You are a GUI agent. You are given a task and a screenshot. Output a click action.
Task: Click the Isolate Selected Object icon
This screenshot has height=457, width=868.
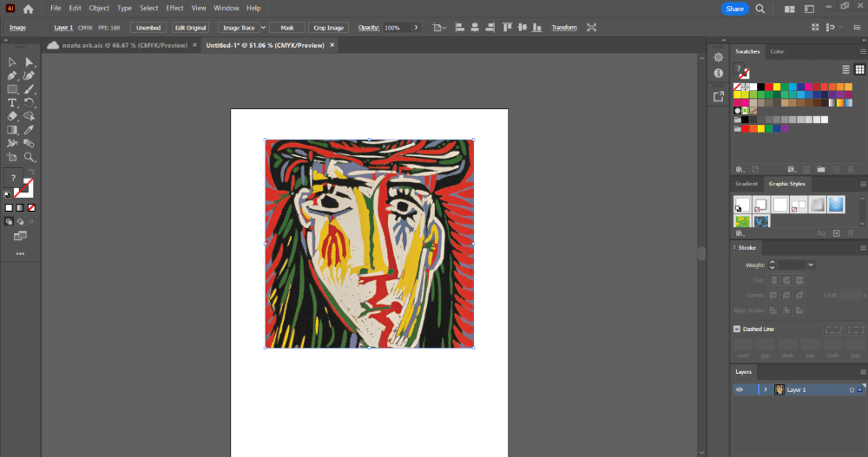(x=592, y=28)
